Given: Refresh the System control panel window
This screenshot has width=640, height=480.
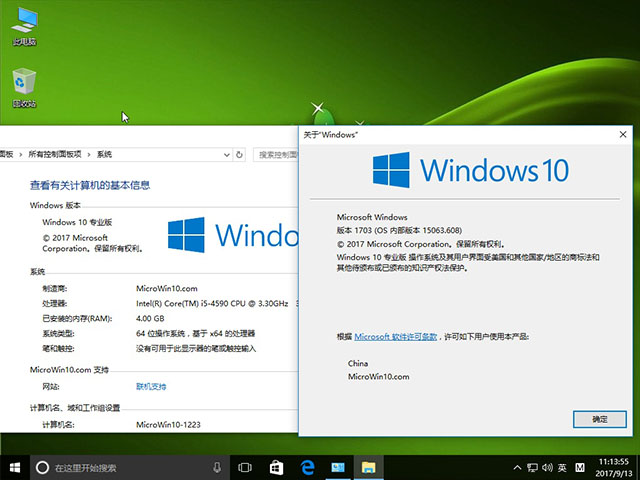Looking at the screenshot, I should [239, 155].
